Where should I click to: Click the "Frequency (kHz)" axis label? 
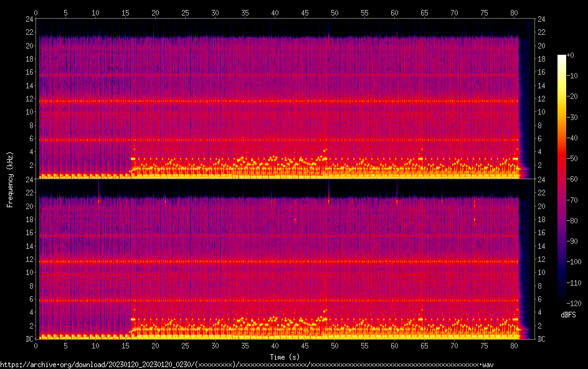coord(10,179)
